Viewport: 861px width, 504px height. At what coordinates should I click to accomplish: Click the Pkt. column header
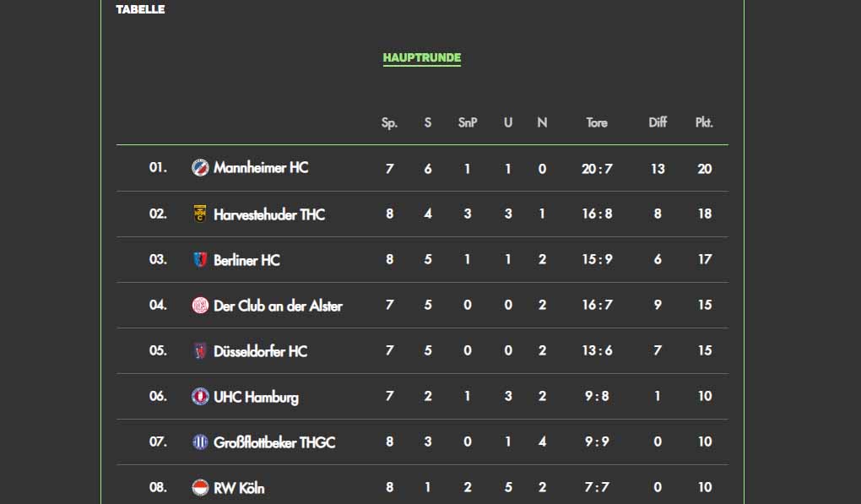[x=704, y=122]
